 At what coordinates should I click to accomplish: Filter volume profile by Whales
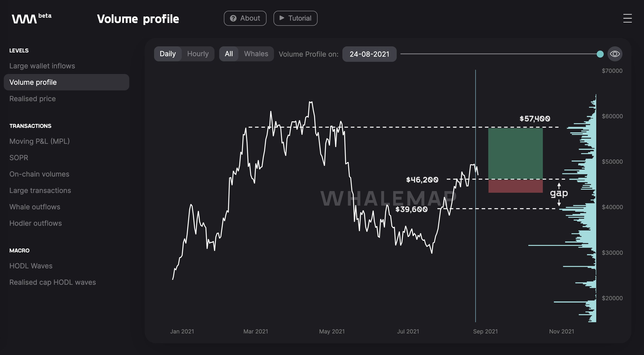pyautogui.click(x=256, y=54)
